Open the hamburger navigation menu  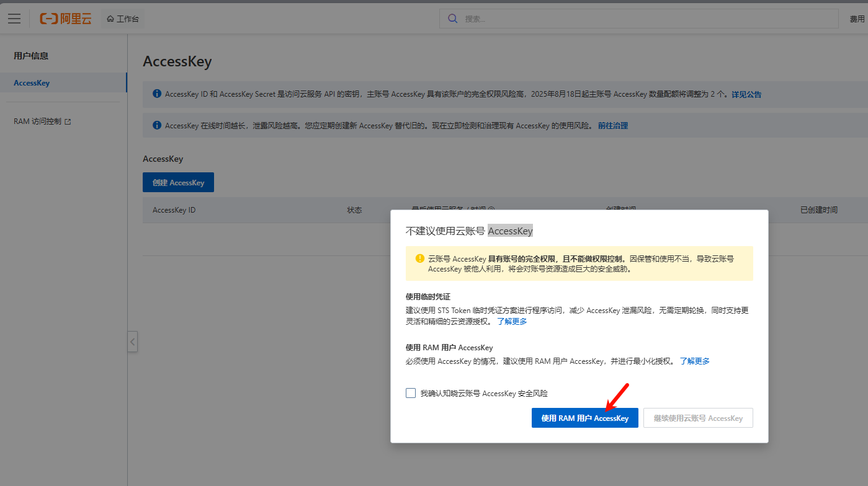[x=14, y=19]
